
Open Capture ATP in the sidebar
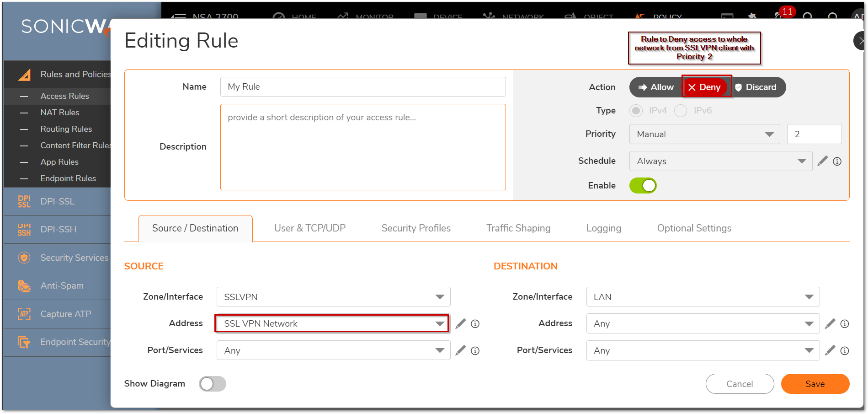click(x=65, y=314)
